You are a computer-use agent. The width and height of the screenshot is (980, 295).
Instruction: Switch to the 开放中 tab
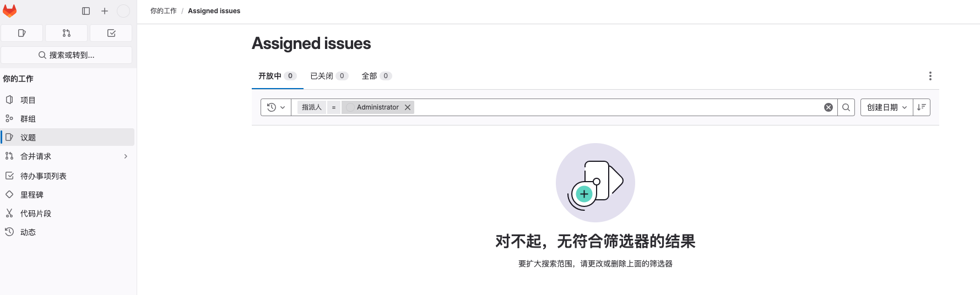click(x=278, y=76)
